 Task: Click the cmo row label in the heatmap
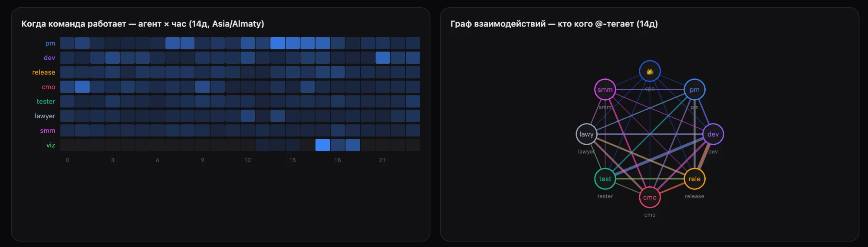48,87
